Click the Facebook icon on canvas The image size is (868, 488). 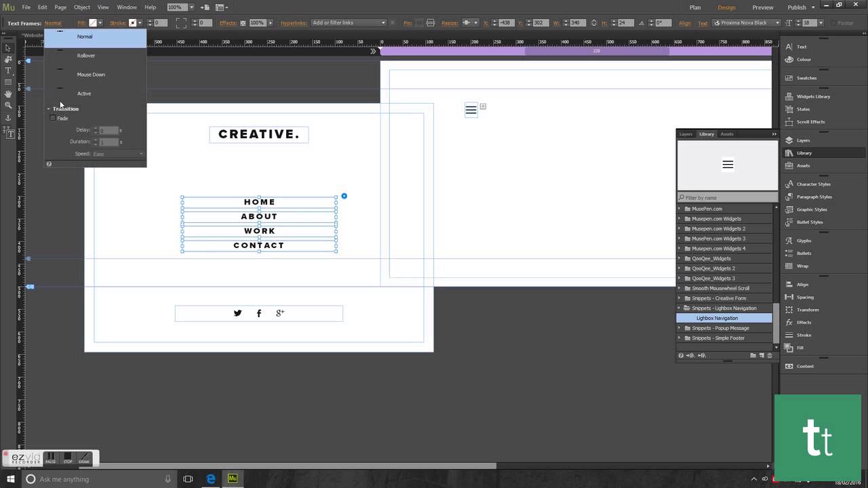[258, 313]
